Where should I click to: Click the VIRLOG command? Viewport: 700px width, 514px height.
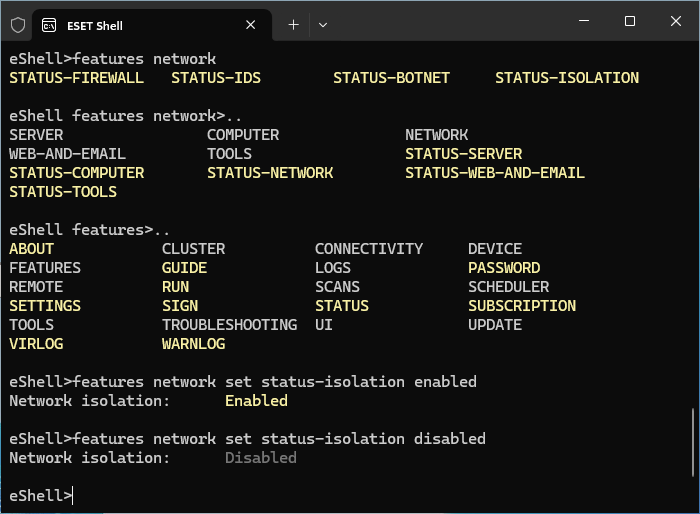tap(36, 343)
